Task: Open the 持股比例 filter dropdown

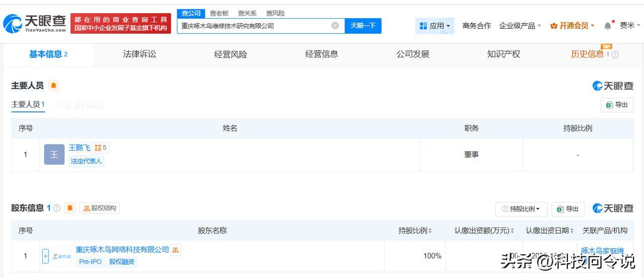Action: [x=521, y=209]
